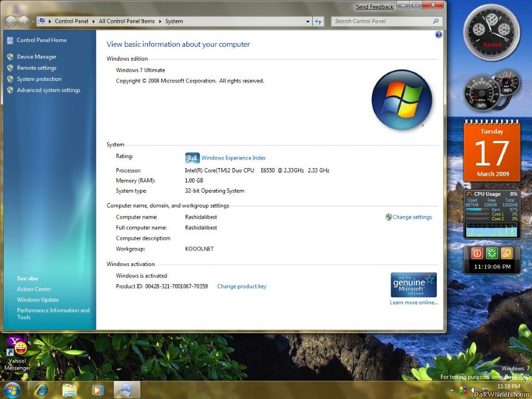Select System in the breadcrumb path

coord(174,21)
